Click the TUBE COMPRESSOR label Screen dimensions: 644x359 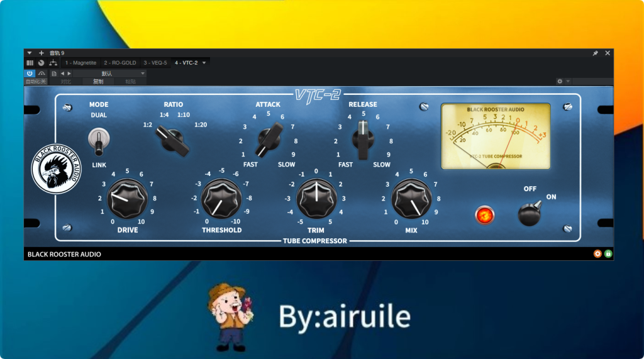314,241
